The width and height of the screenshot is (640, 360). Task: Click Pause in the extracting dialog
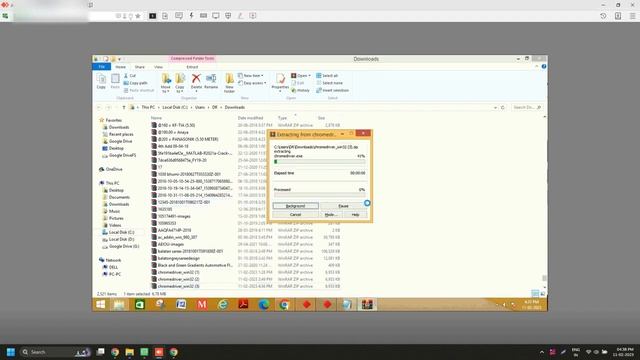coord(343,206)
